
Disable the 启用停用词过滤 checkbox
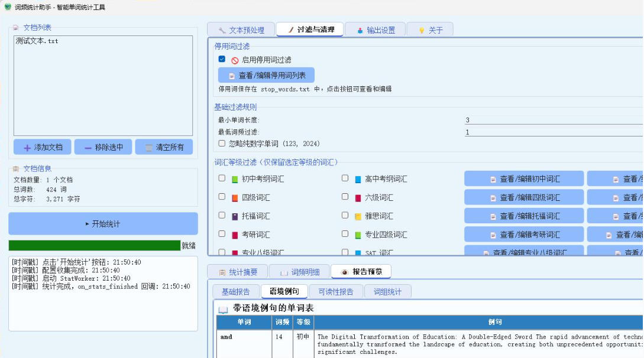[222, 59]
